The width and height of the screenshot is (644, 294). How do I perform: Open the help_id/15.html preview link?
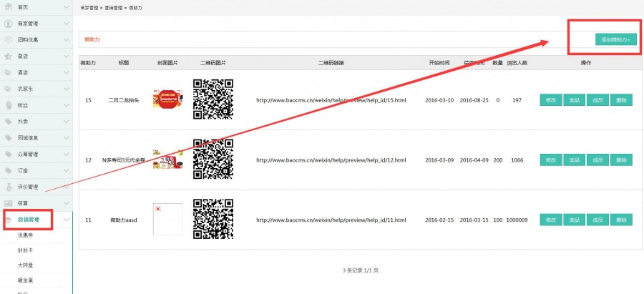pos(331,99)
